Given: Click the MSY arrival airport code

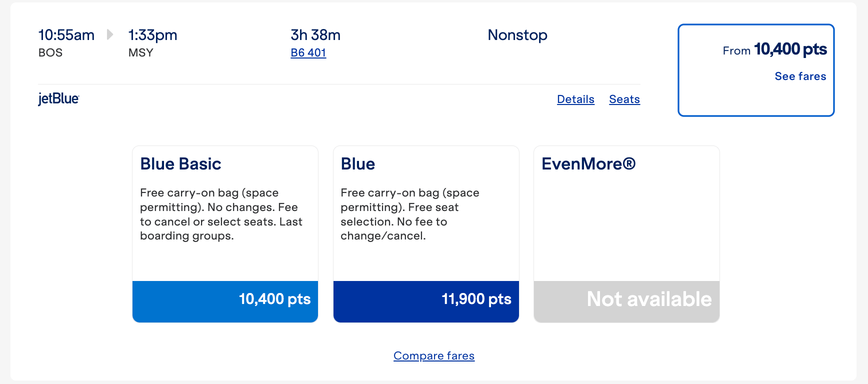Looking at the screenshot, I should coord(140,52).
